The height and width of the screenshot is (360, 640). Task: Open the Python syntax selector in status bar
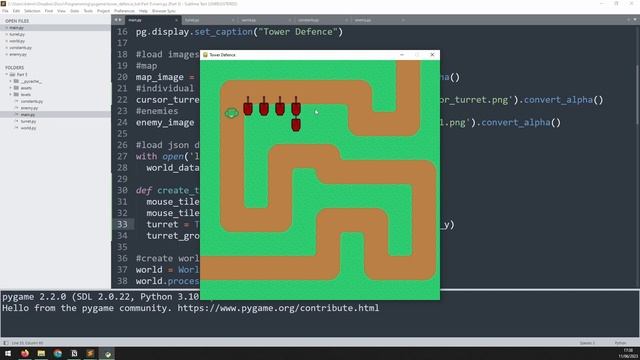pos(620,343)
